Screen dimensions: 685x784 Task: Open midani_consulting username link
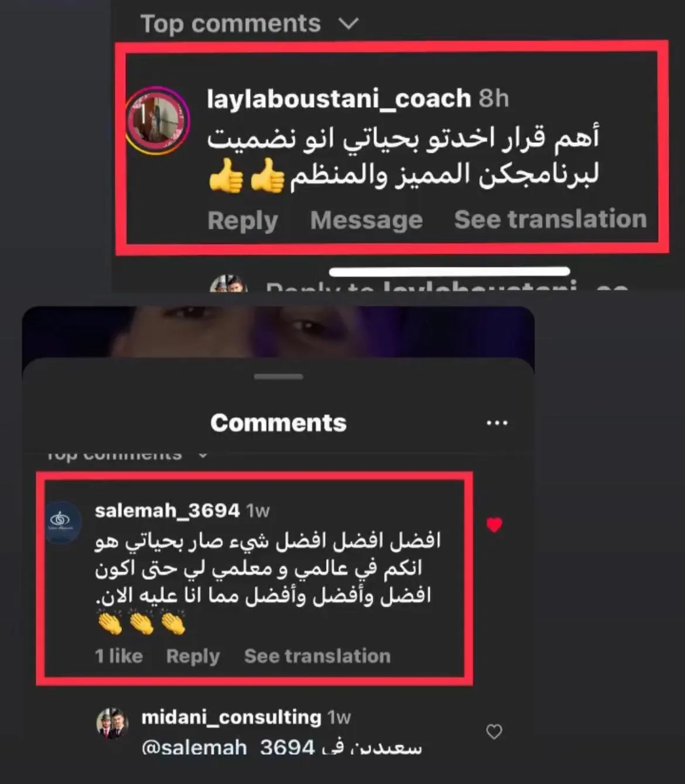[231, 717]
